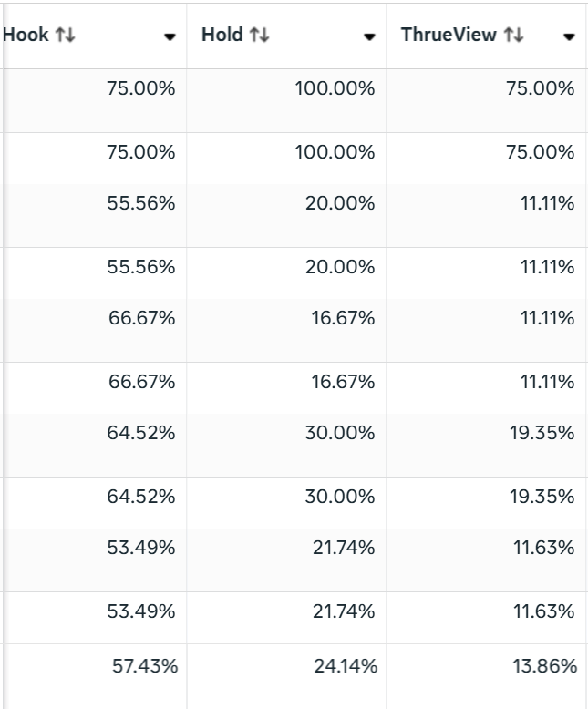Click the top row's 75.00% ThrueView cell
Screen dimensions: 588x709
tap(540, 89)
